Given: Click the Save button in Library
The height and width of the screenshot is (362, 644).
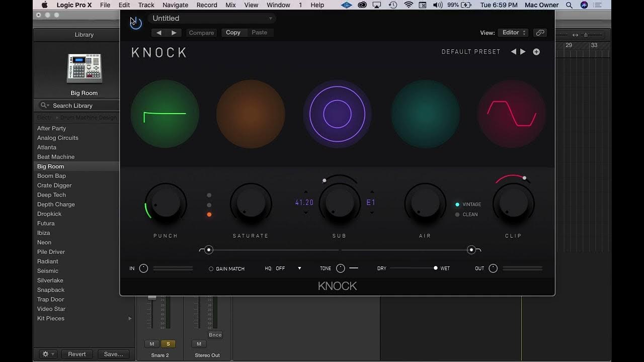Looking at the screenshot, I should pyautogui.click(x=113, y=354).
